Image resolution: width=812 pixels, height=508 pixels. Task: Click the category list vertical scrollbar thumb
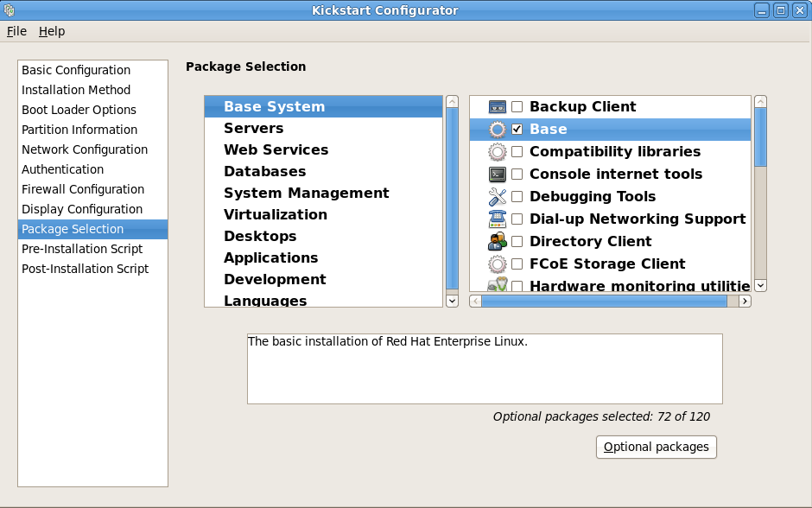(452, 199)
